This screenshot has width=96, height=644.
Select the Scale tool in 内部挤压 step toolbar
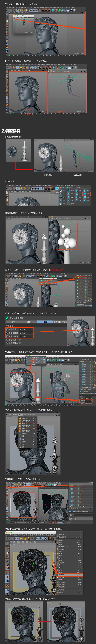point(25,538)
